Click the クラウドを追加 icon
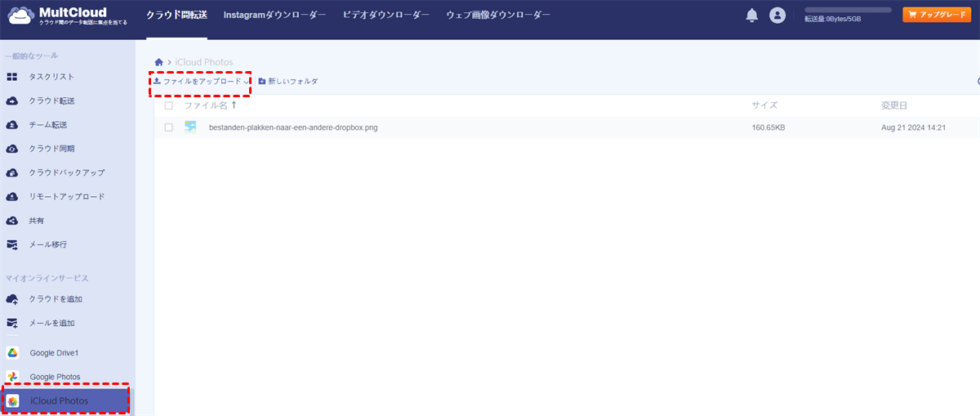The width and height of the screenshot is (980, 416). [x=12, y=299]
